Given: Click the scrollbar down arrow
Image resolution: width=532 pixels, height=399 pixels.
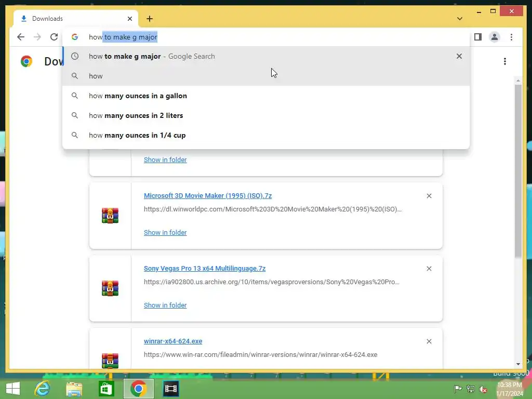Looking at the screenshot, I should (x=518, y=364).
